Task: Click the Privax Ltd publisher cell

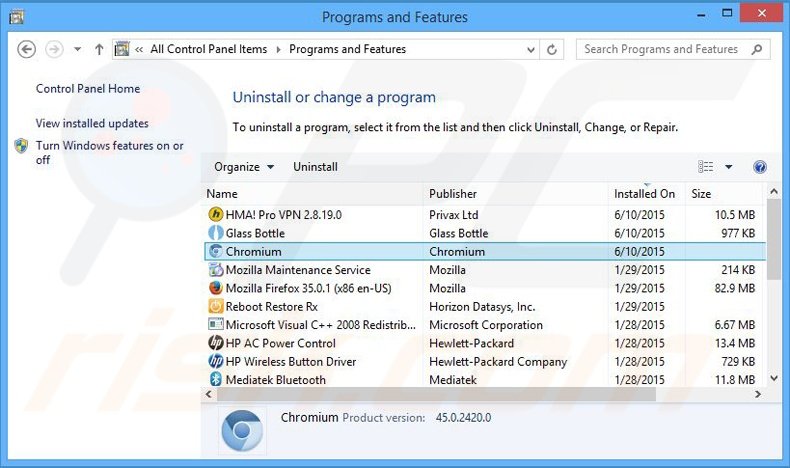Action: coord(453,215)
